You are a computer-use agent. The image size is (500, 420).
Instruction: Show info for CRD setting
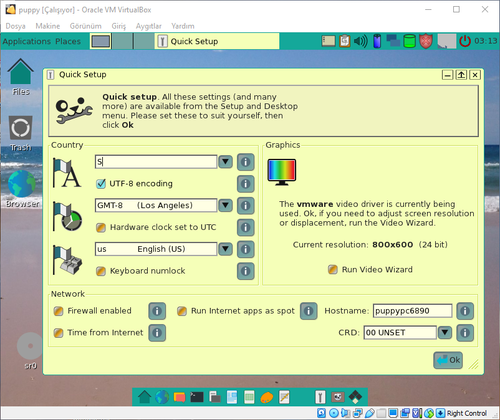coord(465,333)
